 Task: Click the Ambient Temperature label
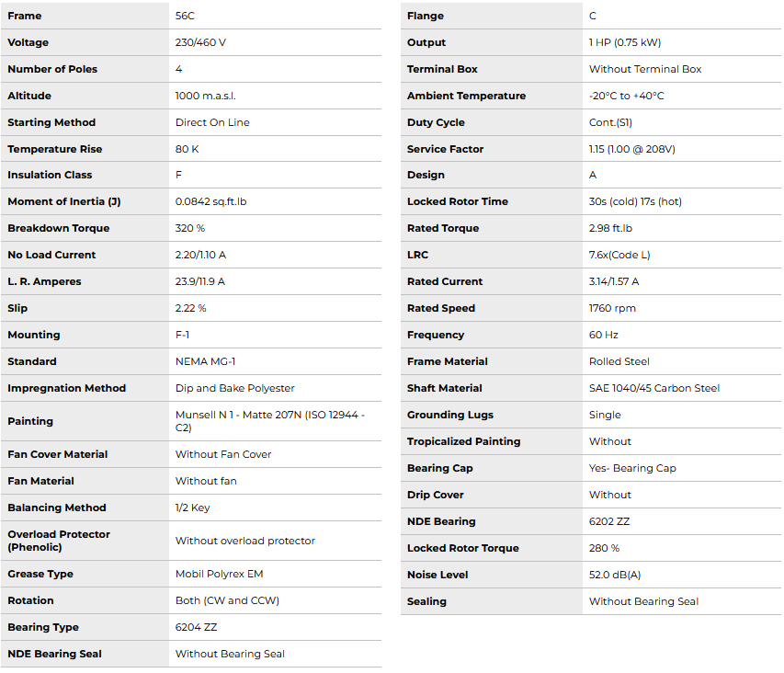[x=466, y=96]
